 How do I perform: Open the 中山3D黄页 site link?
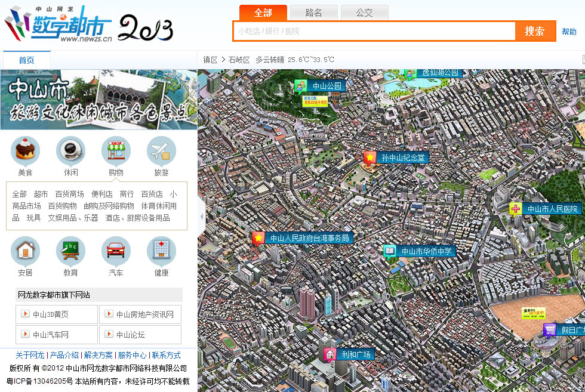57,314
